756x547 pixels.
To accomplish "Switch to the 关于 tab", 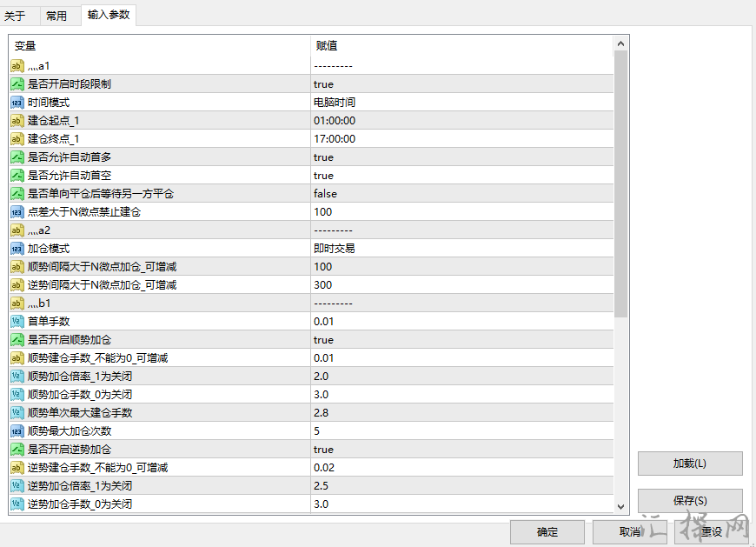I will click(x=16, y=16).
